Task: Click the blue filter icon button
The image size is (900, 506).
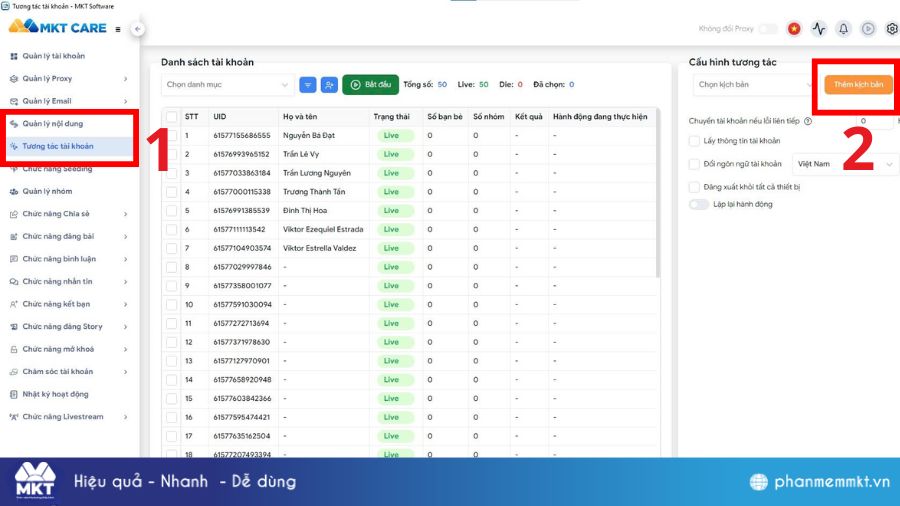Action: point(308,85)
